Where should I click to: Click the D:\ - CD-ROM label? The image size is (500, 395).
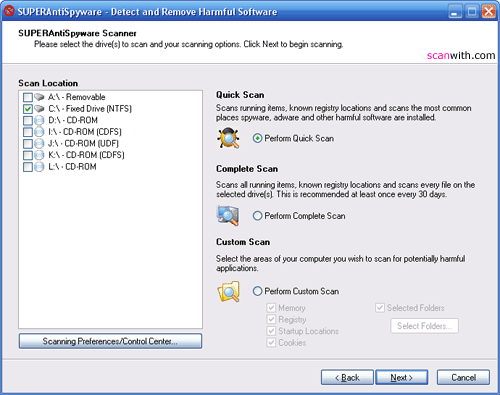pyautogui.click(x=73, y=120)
